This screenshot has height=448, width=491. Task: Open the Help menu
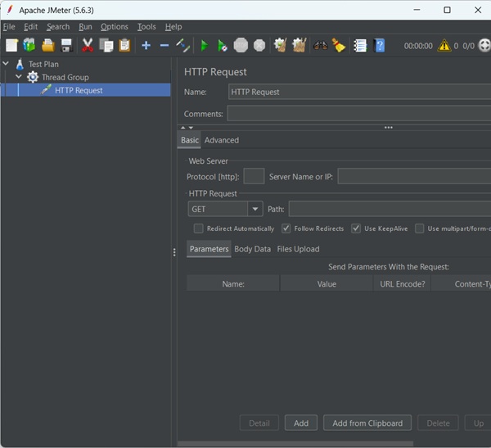(x=173, y=27)
